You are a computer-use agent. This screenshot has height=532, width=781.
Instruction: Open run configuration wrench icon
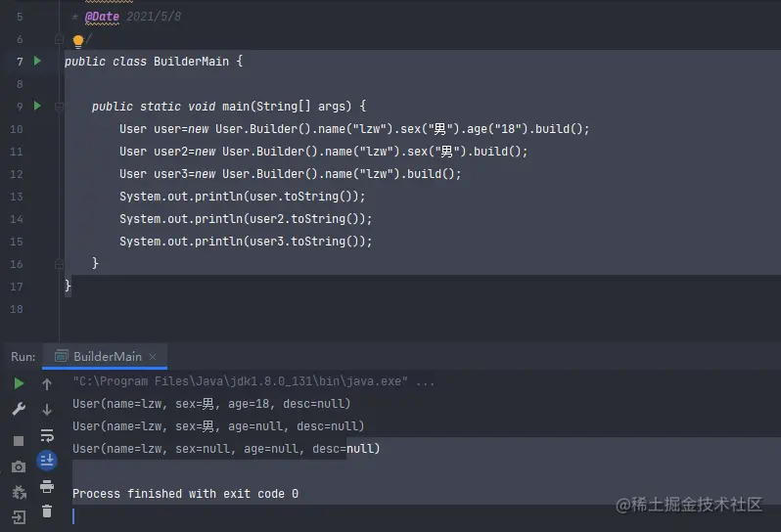[19, 409]
